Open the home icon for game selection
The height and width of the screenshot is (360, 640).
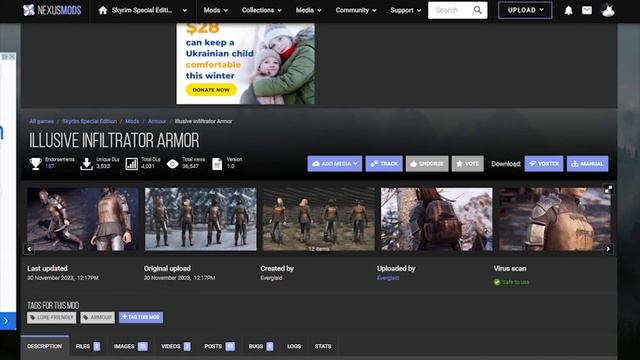coord(103,10)
